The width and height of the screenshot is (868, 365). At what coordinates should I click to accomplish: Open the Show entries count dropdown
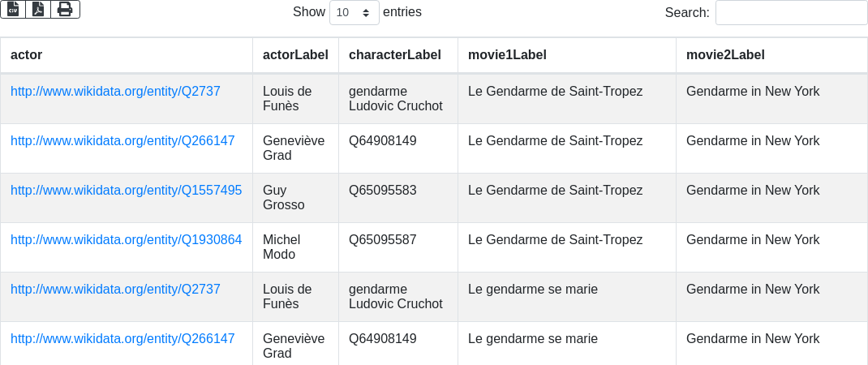click(x=355, y=12)
